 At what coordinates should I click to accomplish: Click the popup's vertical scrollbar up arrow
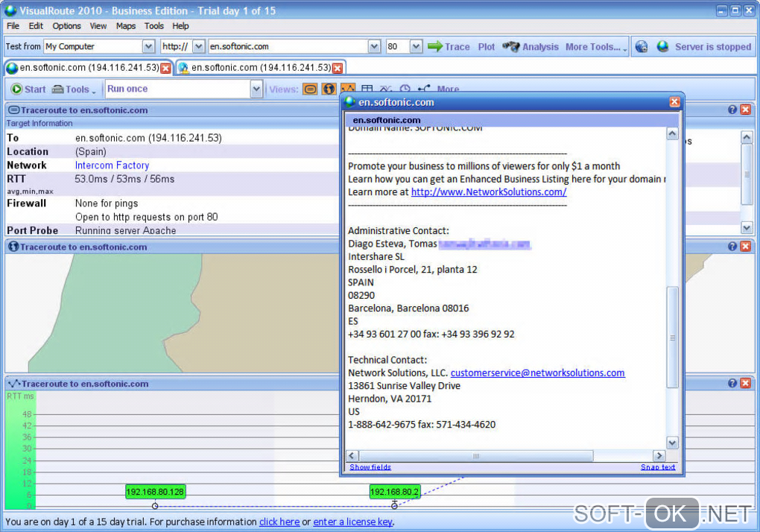(672, 133)
